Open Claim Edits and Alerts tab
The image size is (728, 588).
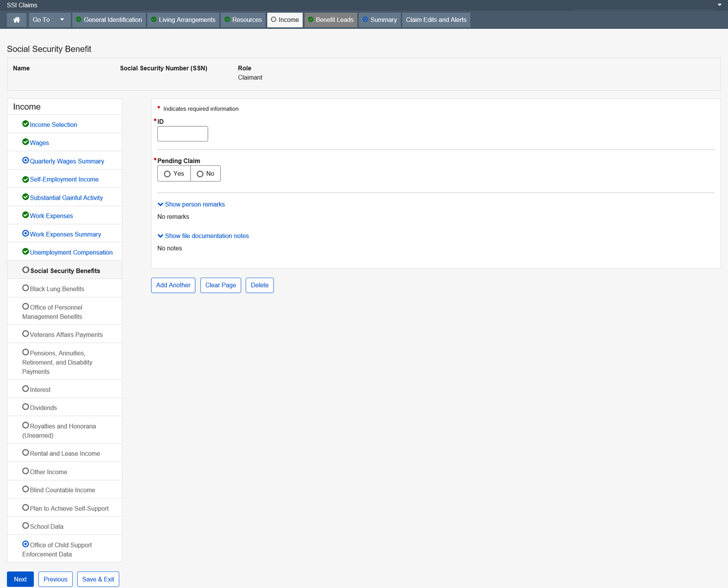click(x=436, y=20)
